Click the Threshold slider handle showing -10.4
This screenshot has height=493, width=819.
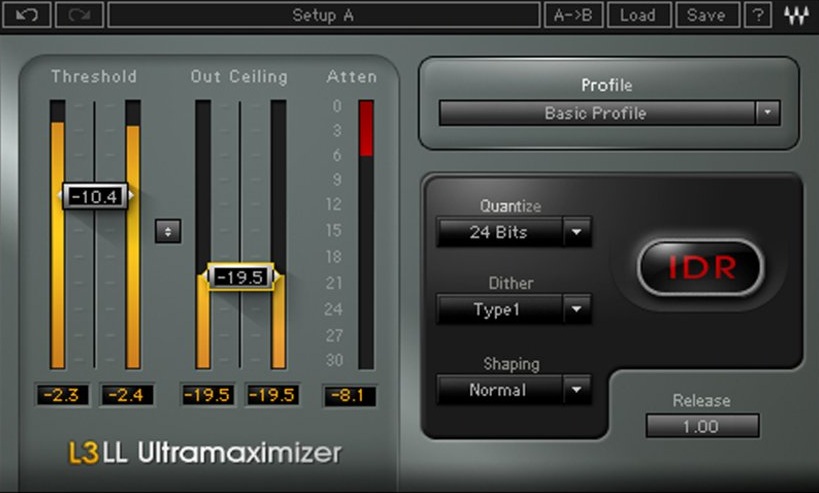coord(95,196)
